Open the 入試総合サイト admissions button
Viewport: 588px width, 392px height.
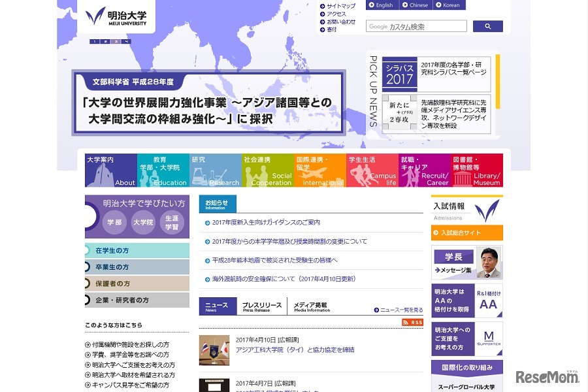(x=466, y=232)
